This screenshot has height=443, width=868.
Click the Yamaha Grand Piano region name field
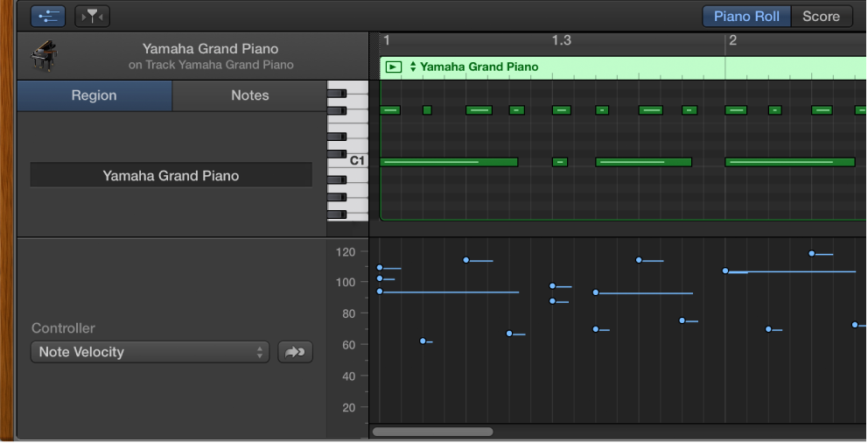(x=171, y=175)
